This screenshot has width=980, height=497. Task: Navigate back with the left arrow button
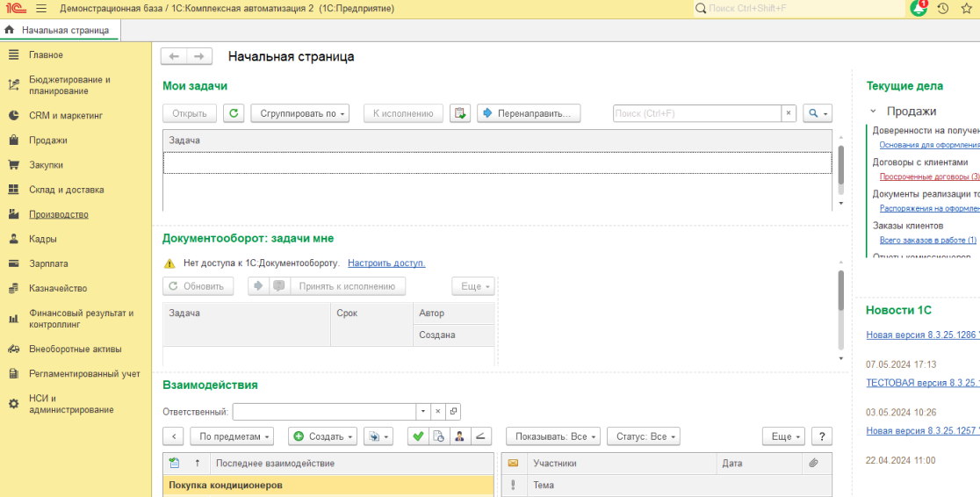click(174, 56)
